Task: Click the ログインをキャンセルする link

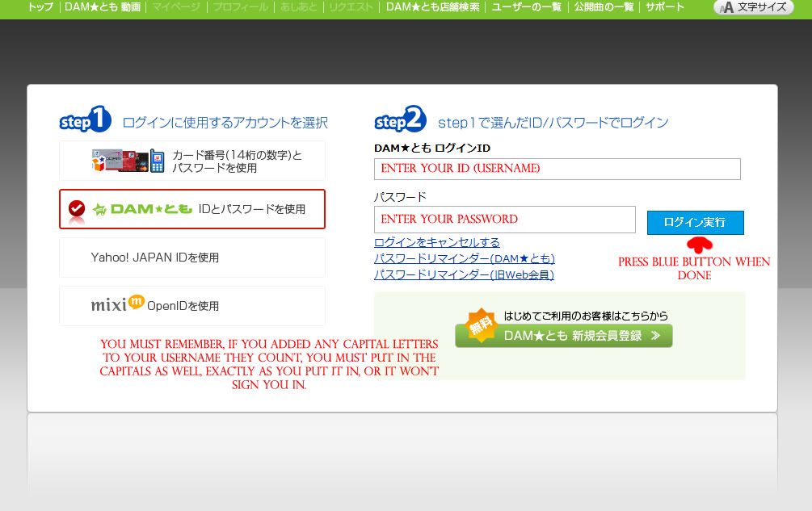Action: pyautogui.click(x=437, y=242)
